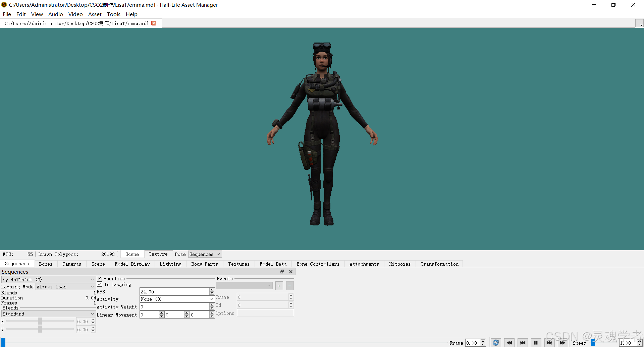Open the tab list dropdown at top right

(x=639, y=23)
